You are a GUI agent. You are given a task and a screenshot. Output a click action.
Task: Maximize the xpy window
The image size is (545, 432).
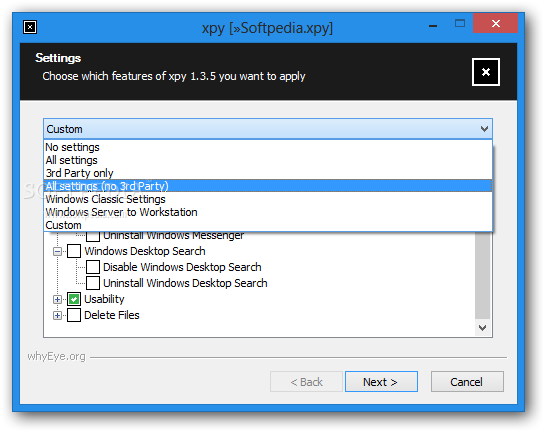[x=460, y=24]
